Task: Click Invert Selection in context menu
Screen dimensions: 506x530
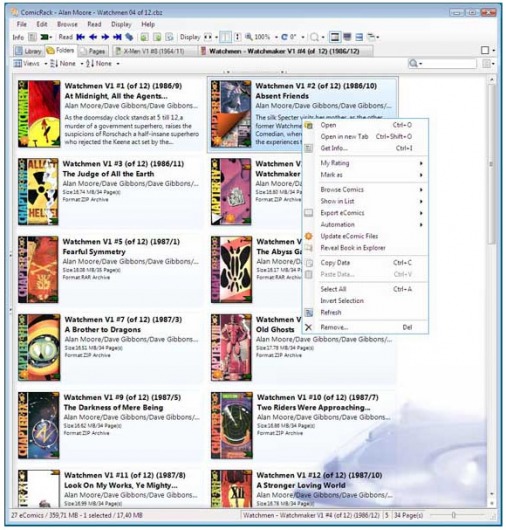Action: [x=366, y=300]
